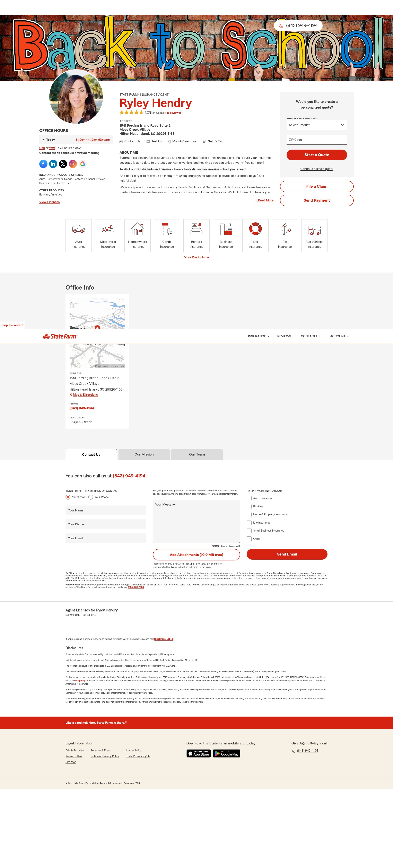This screenshot has width=393, height=868.
Task: Open the ACCOUNT navigation dropdown
Action: tap(339, 336)
